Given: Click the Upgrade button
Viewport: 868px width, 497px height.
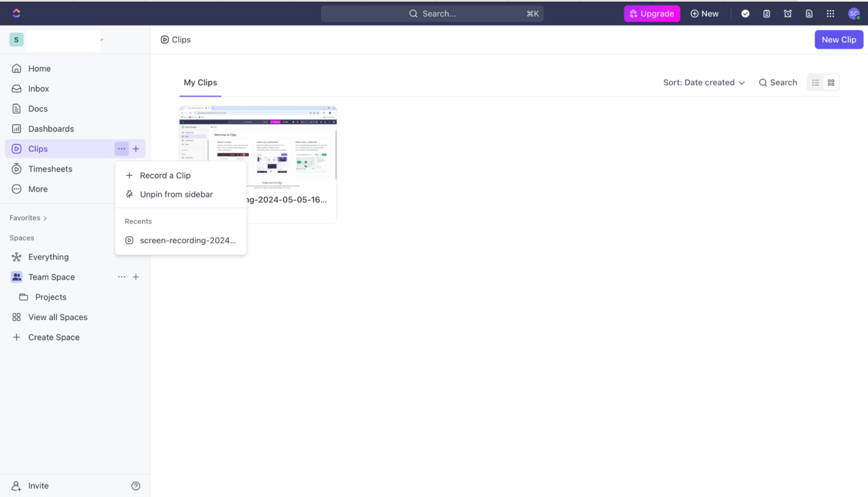Looking at the screenshot, I should (x=651, y=14).
